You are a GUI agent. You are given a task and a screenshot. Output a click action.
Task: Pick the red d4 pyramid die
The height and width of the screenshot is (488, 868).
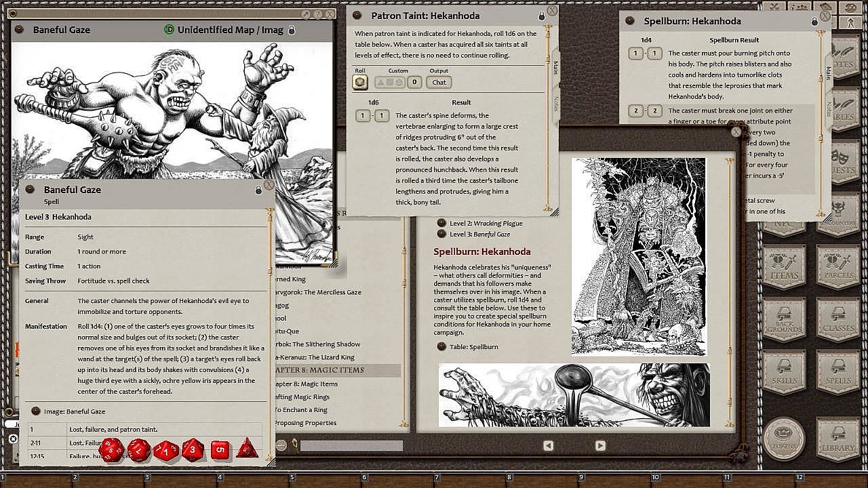246,448
